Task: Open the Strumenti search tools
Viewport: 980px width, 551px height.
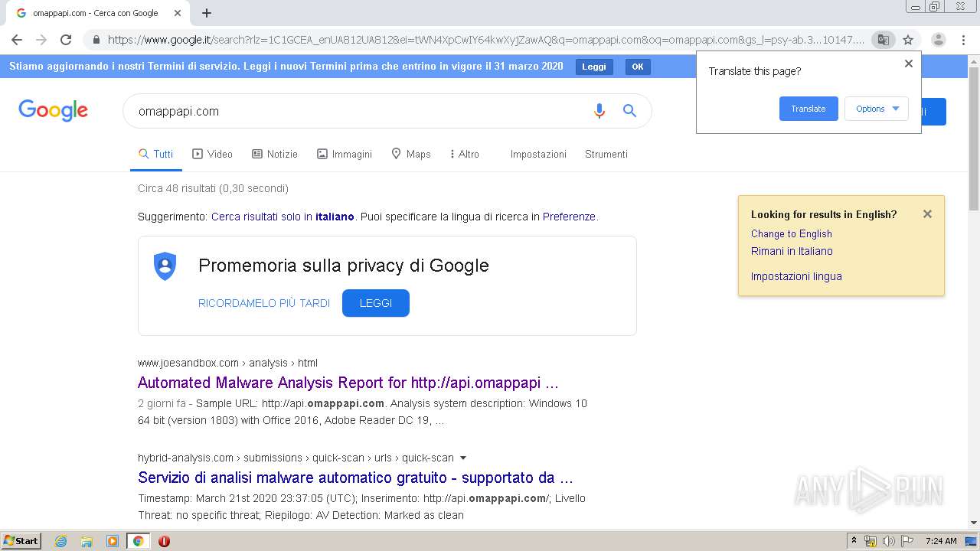Action: [606, 154]
